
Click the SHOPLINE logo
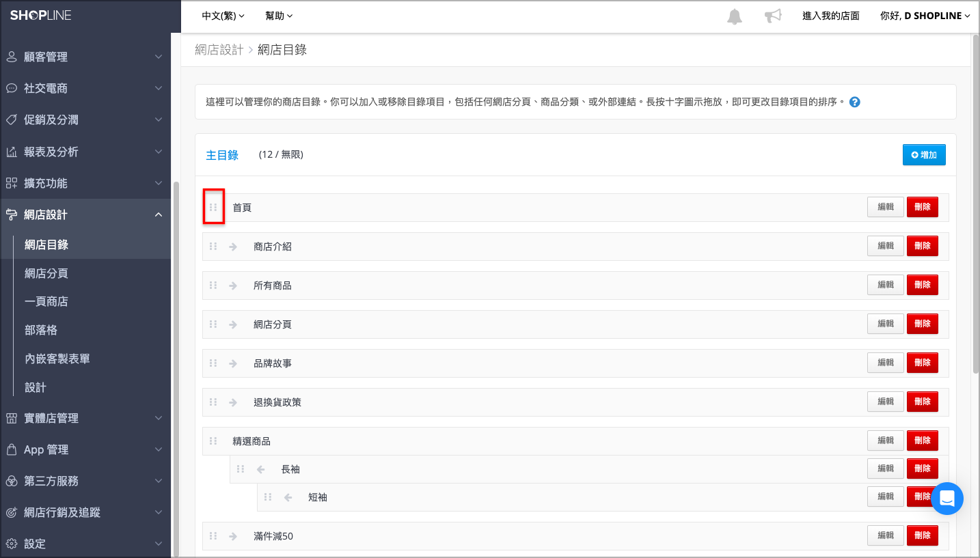click(x=40, y=15)
